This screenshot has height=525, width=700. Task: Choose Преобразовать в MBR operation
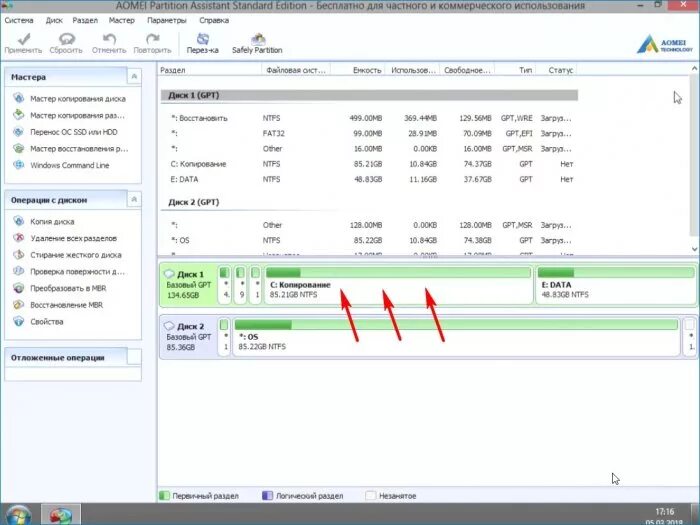(x=68, y=288)
